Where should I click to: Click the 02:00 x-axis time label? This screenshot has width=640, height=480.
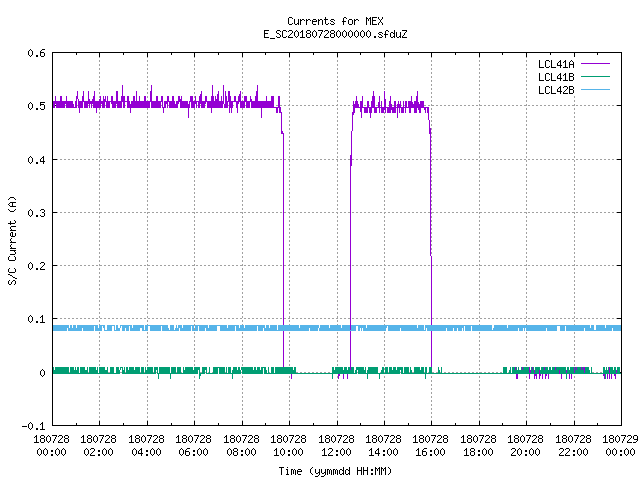point(98,452)
